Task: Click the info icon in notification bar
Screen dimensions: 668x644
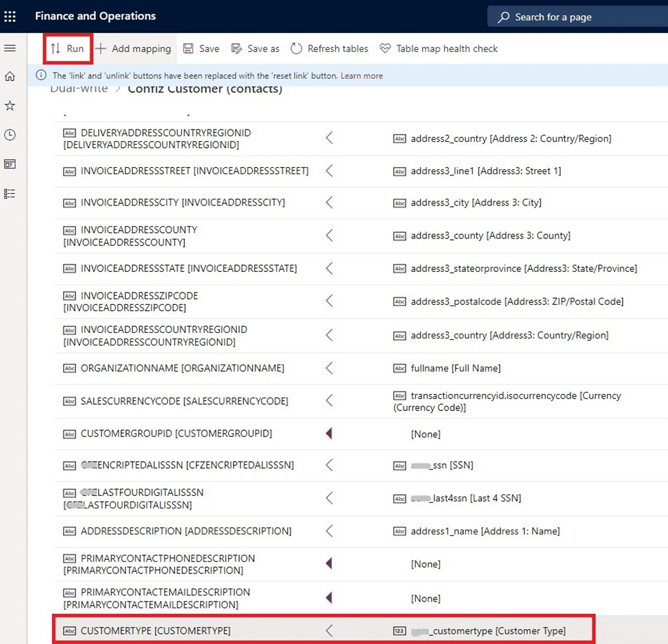Action: pyautogui.click(x=41, y=75)
